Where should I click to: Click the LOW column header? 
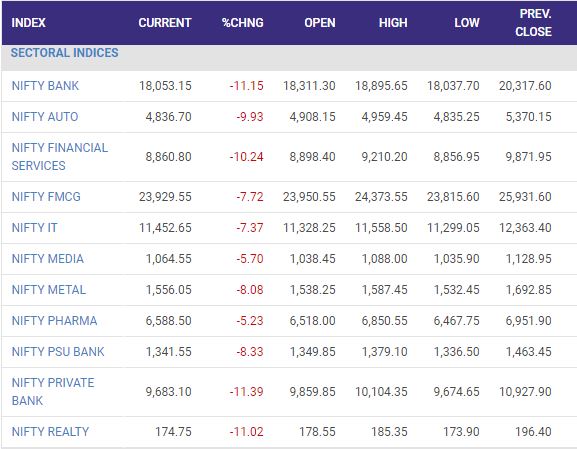click(x=467, y=23)
